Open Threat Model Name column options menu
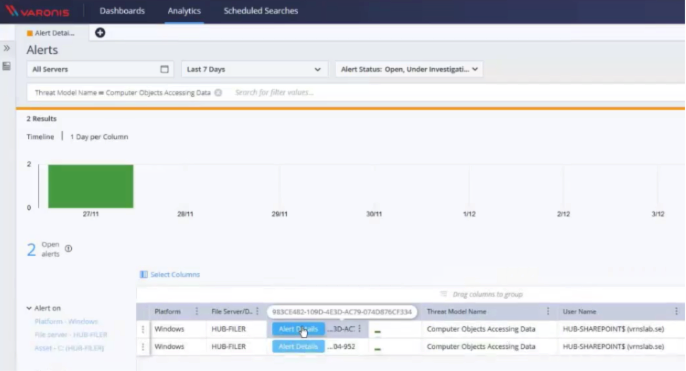Viewport: 686px width, 371px height. click(x=548, y=312)
